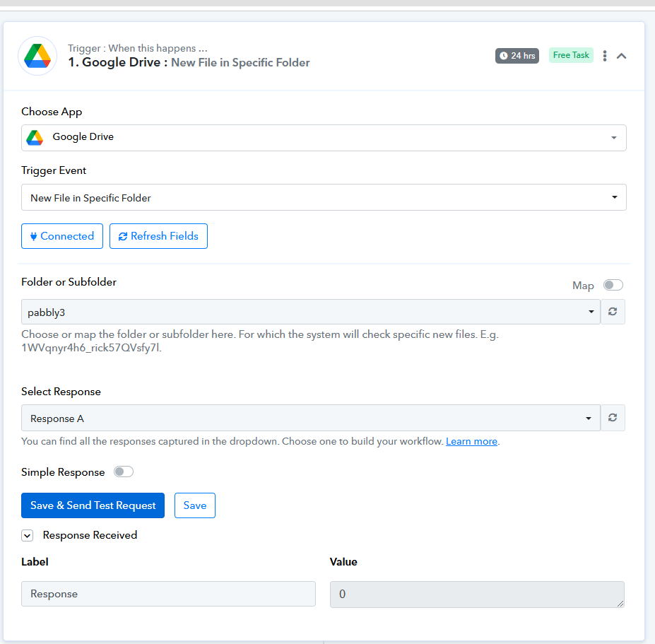
Task: Click the value field showing 0
Action: (477, 595)
